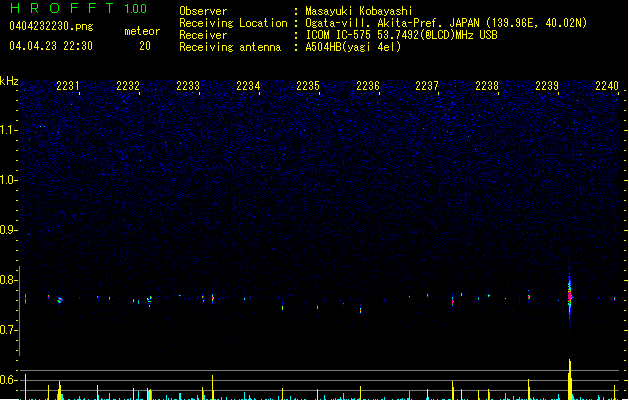The height and width of the screenshot is (400, 629).
Task: Select antenna model A504HB(yagi 4el)
Action: point(353,47)
